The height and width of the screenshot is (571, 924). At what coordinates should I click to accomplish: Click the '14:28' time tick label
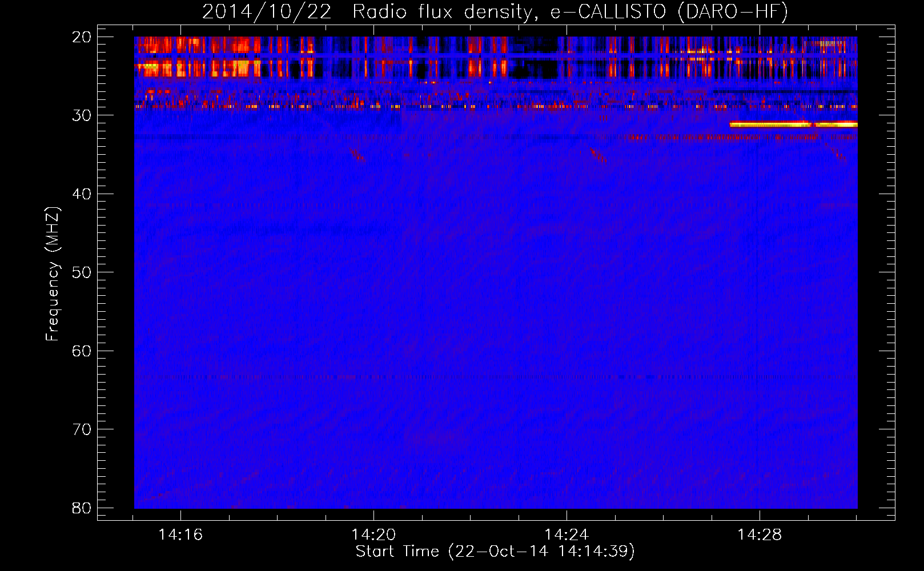click(x=760, y=535)
